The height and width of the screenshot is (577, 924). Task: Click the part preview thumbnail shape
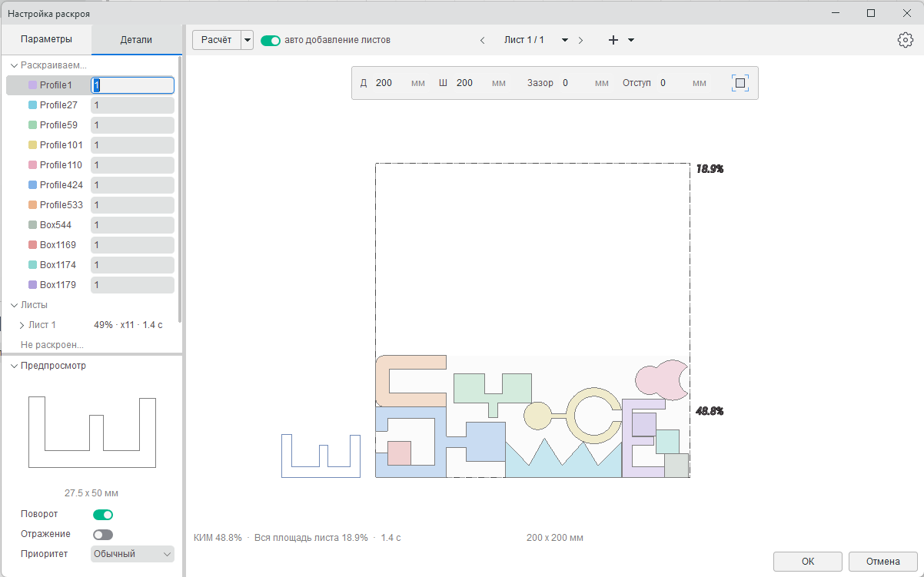click(x=92, y=433)
